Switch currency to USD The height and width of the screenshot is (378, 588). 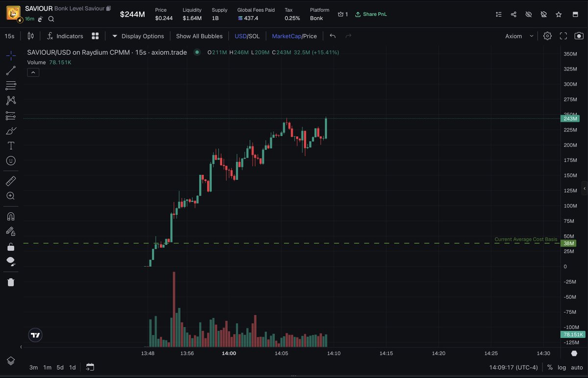coord(241,36)
